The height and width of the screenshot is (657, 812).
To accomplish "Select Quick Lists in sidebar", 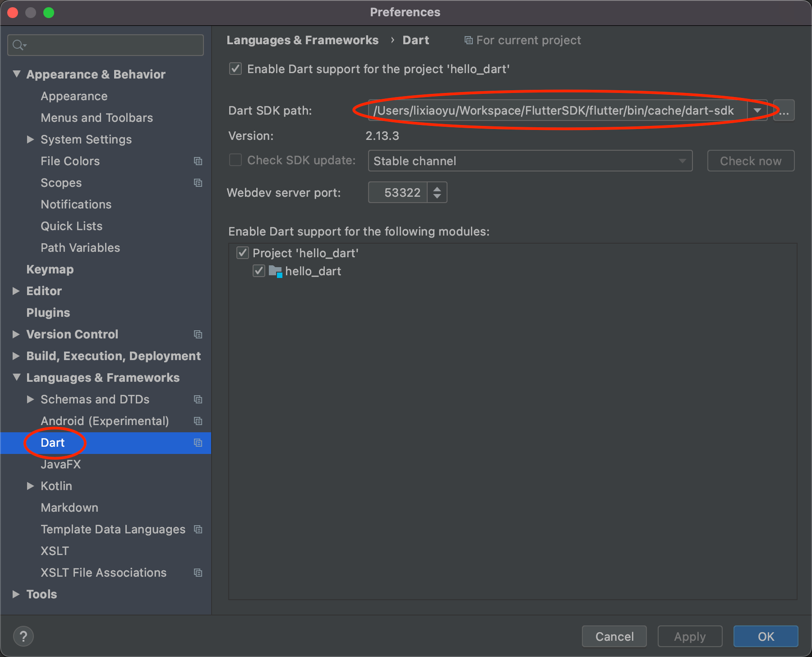I will (x=71, y=226).
